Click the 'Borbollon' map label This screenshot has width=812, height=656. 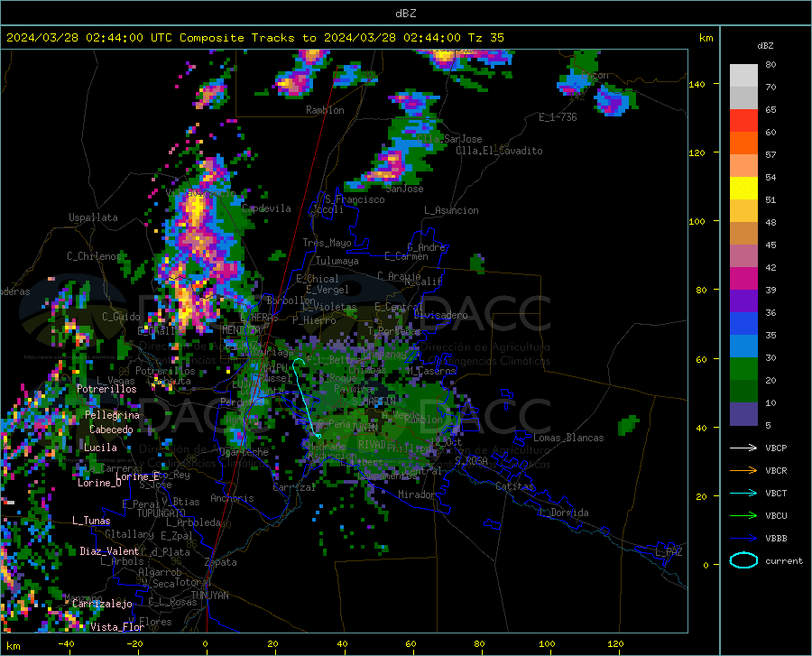[291, 300]
